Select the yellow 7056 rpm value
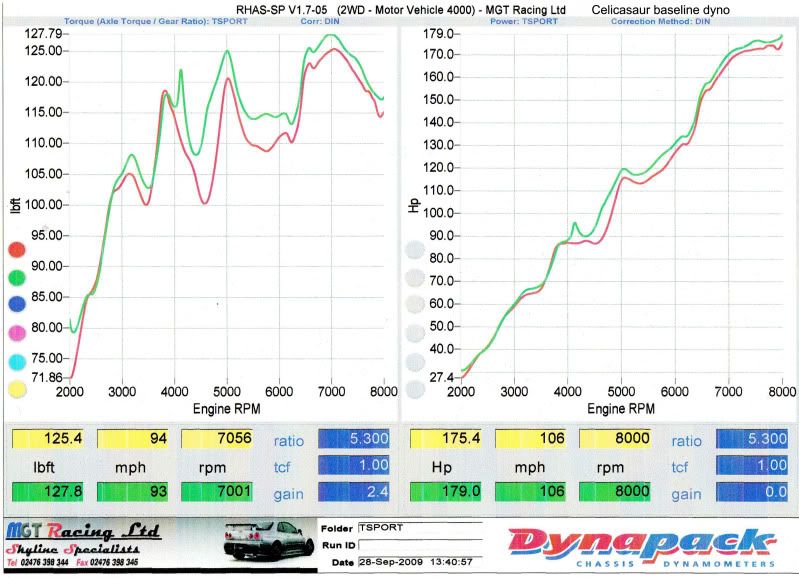799x578 pixels. (217, 438)
